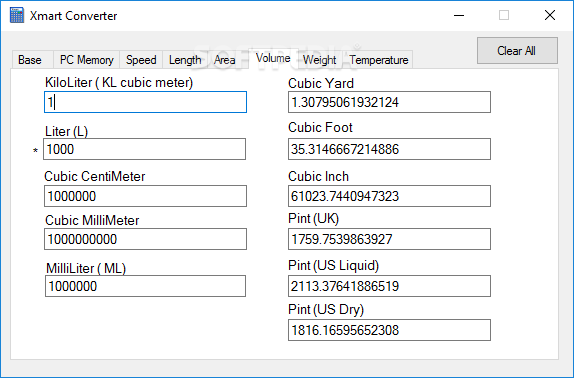The image size is (574, 378).
Task: Click the Cubic Inch field
Action: point(389,196)
